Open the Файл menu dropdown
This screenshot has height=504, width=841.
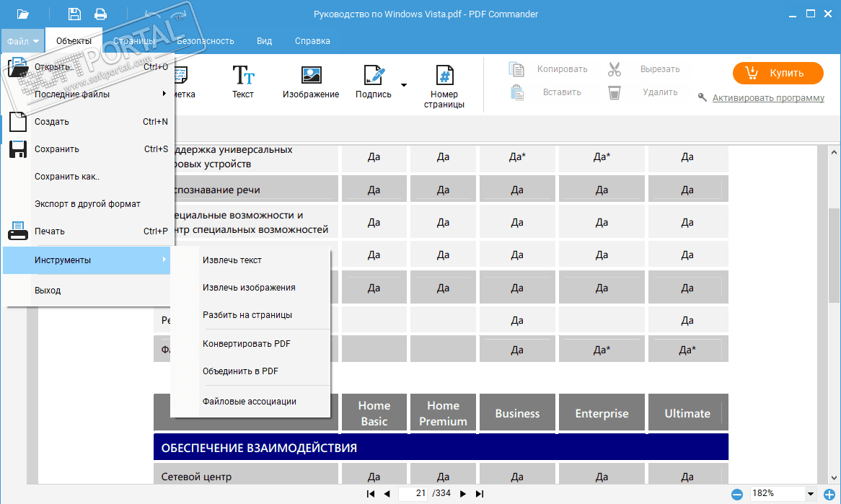(x=22, y=41)
